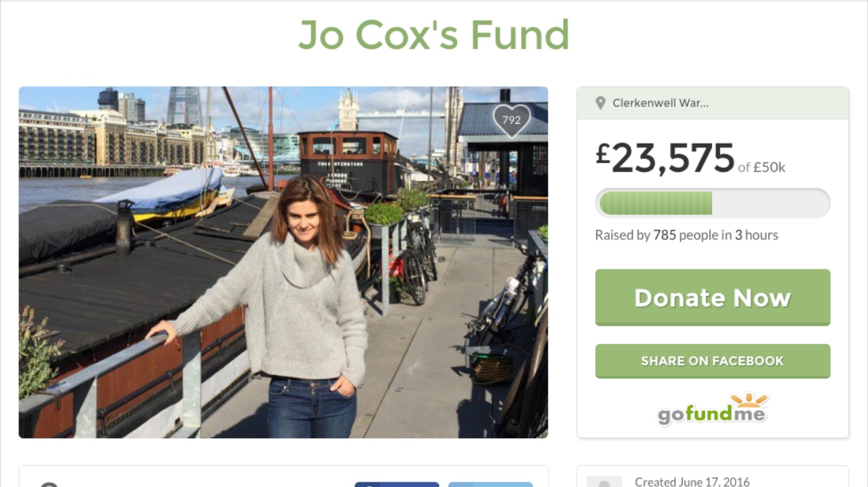
Task: Click the '3 hours' duration text
Action: pos(756,235)
